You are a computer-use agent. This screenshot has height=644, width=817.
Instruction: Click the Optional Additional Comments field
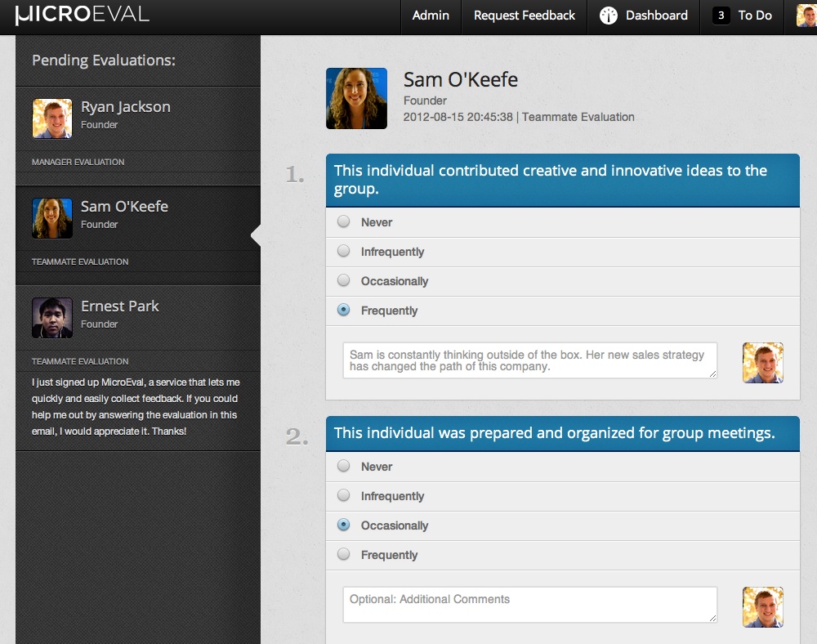coord(529,605)
